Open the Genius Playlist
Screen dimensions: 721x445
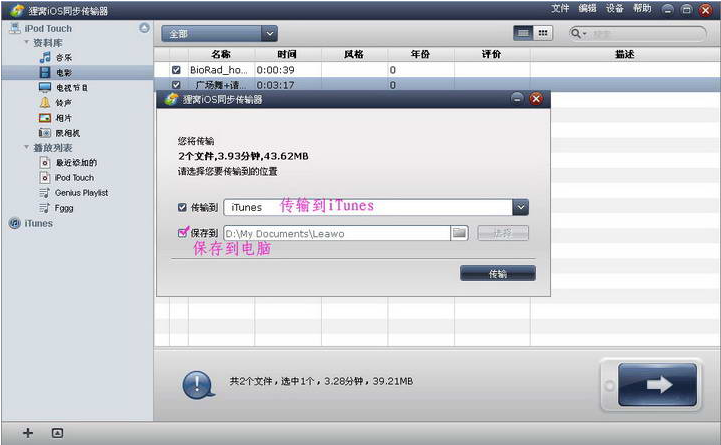(81, 193)
